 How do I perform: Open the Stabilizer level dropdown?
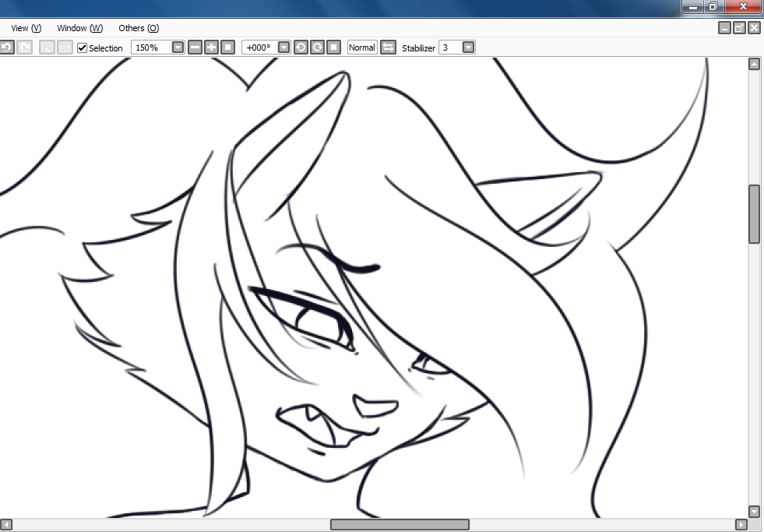point(468,48)
